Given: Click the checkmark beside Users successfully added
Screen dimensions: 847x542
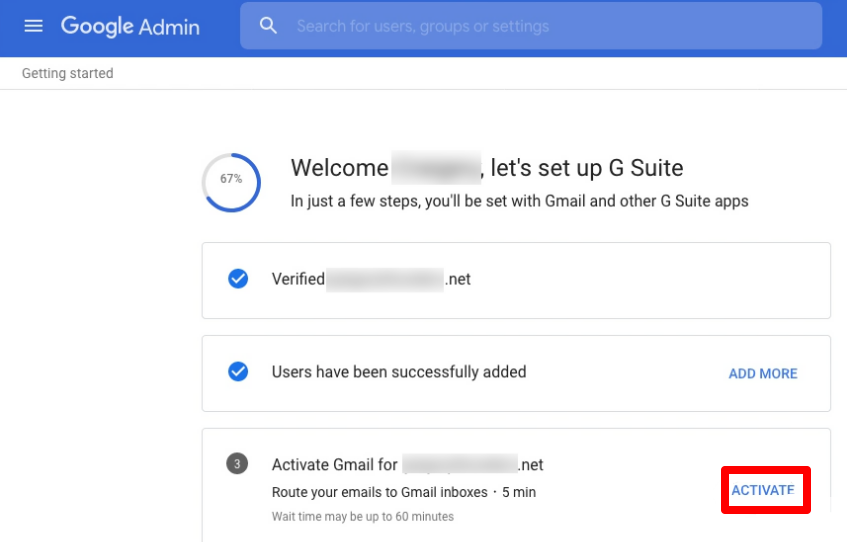Looking at the screenshot, I should (x=238, y=372).
